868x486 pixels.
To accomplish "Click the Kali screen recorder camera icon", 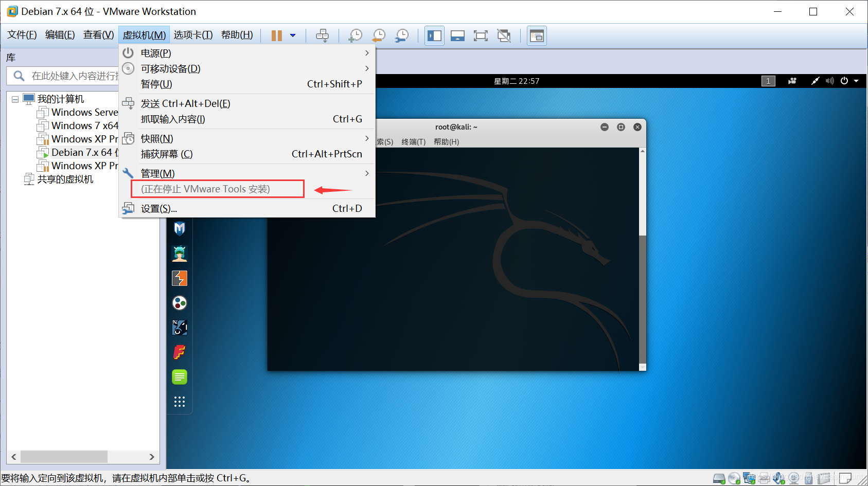I will (x=792, y=81).
